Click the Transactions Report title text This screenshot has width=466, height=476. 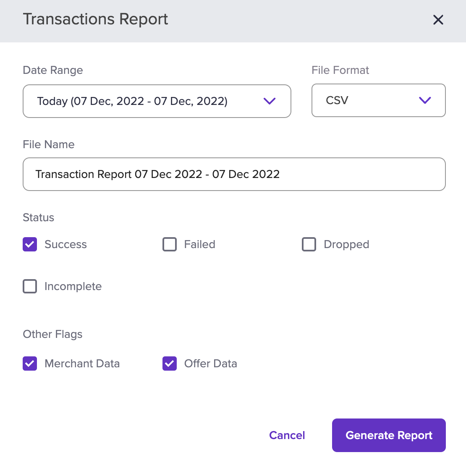pyautogui.click(x=95, y=19)
